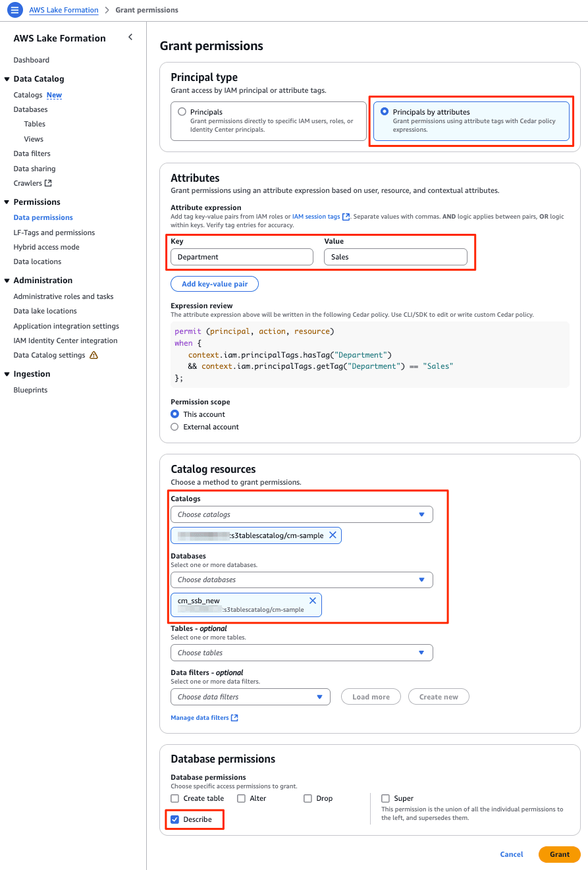Collapse the Permissions sidebar section
The width and height of the screenshot is (588, 870).
point(7,202)
